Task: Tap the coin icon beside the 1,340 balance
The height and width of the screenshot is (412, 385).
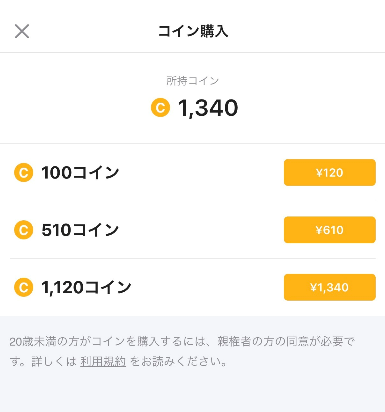Action: (160, 108)
